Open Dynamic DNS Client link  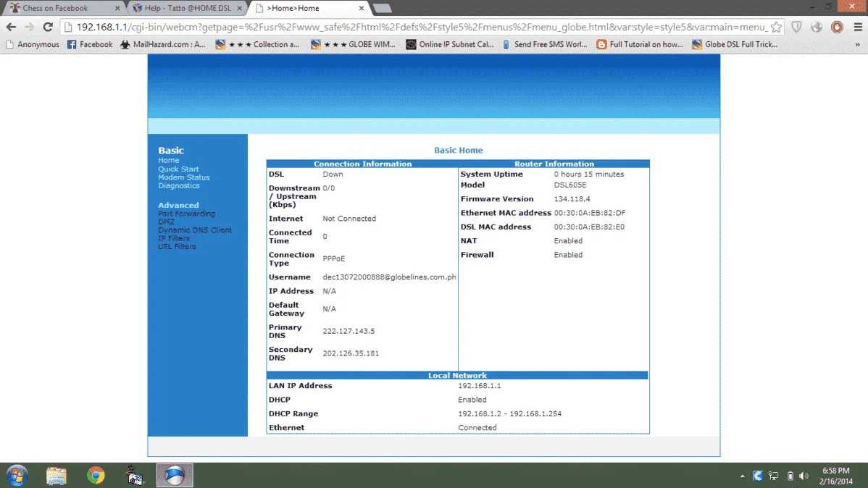(x=195, y=230)
